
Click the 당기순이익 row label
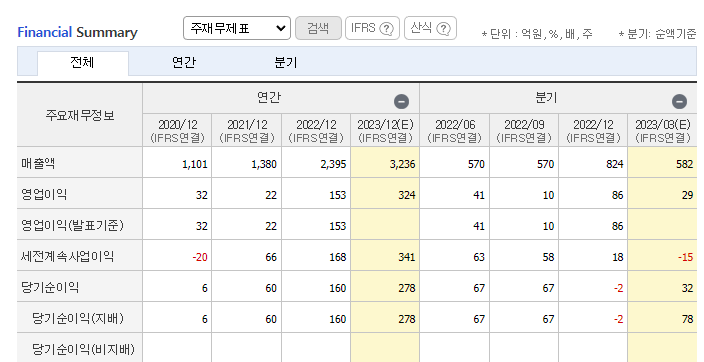[x=50, y=287]
